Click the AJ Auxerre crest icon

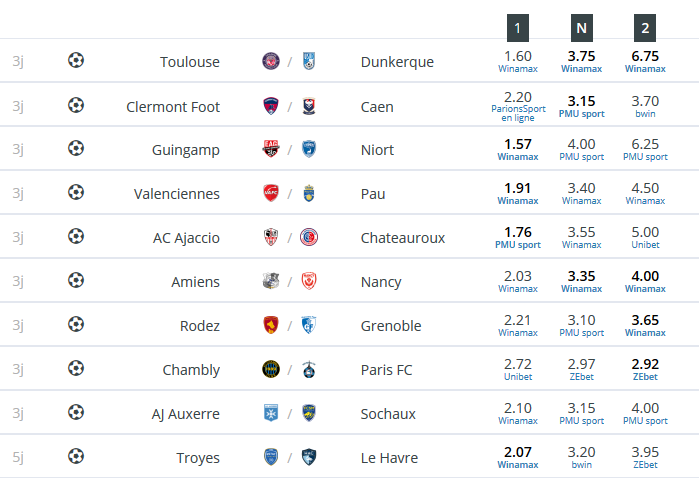pos(271,413)
